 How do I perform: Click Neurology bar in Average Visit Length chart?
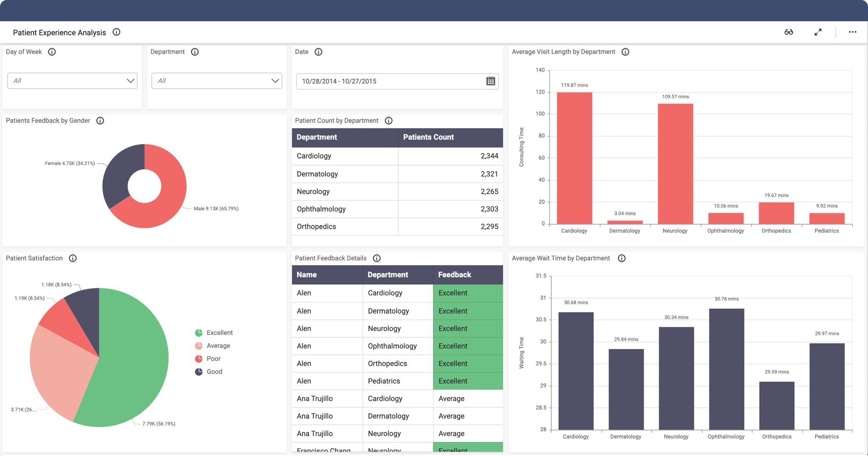[x=675, y=164]
